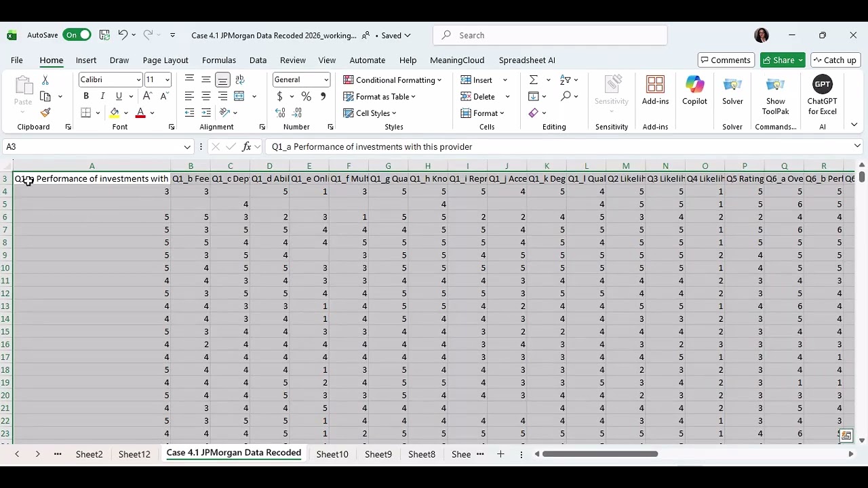Image resolution: width=868 pixels, height=488 pixels.
Task: Select the Format Painter brush
Action: tap(45, 113)
